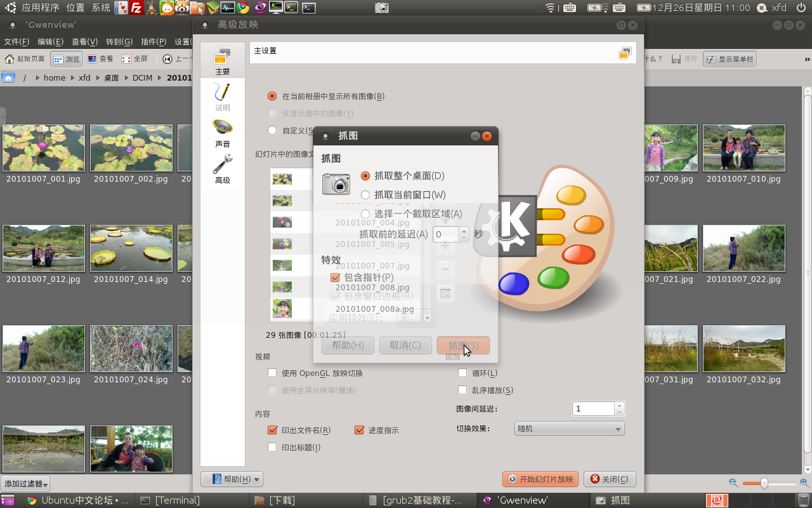Select 抓取整个桌面 radio option
Image resolution: width=812 pixels, height=508 pixels.
(x=402, y=176)
